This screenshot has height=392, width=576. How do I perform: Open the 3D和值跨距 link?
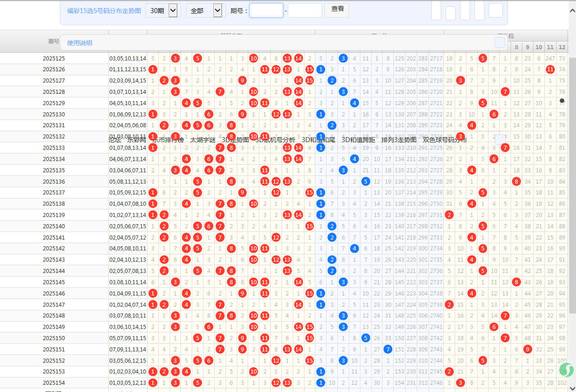359,140
